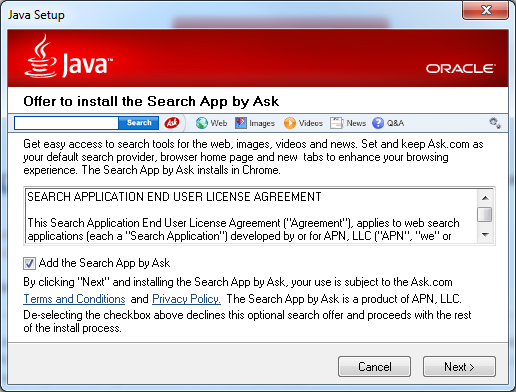Click the Videos play icon
This screenshot has height=392, width=516.
(290, 123)
